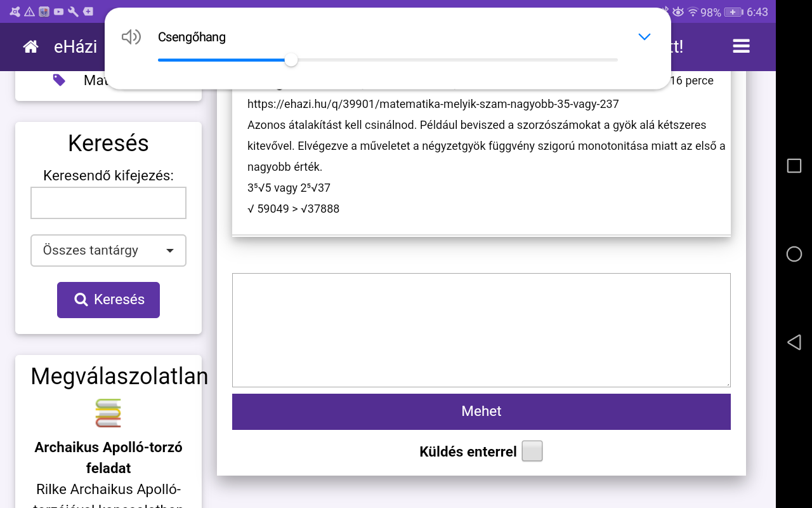
Task: Focus the Keresendő kifejezés search field
Action: (x=108, y=203)
